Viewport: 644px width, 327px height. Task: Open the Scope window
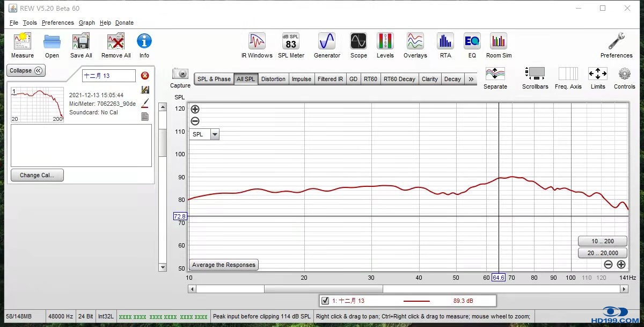tap(358, 42)
